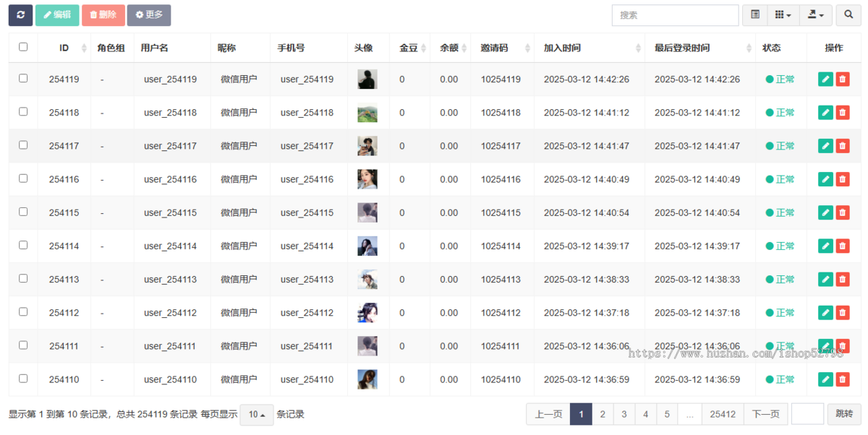The image size is (868, 435).
Task: Edit user 254115 with the pencil icon
Action: (825, 212)
